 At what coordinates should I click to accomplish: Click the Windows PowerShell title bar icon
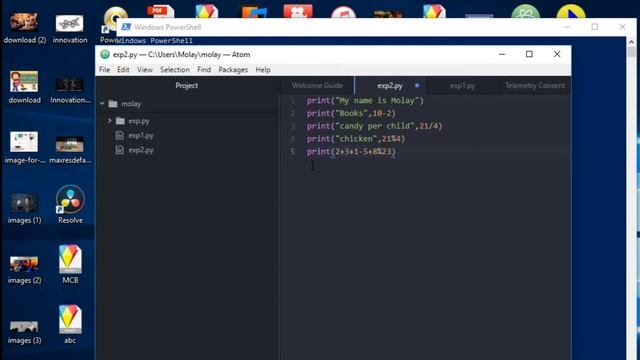point(126,27)
